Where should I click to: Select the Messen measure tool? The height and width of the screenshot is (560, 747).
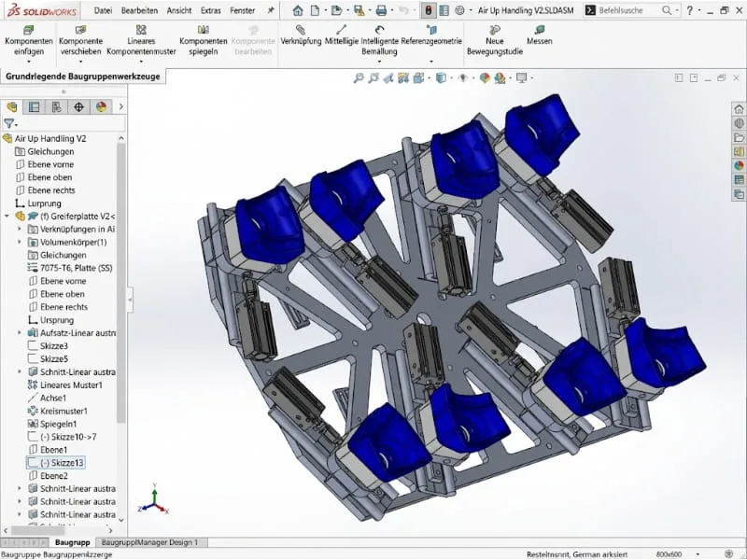tap(540, 35)
